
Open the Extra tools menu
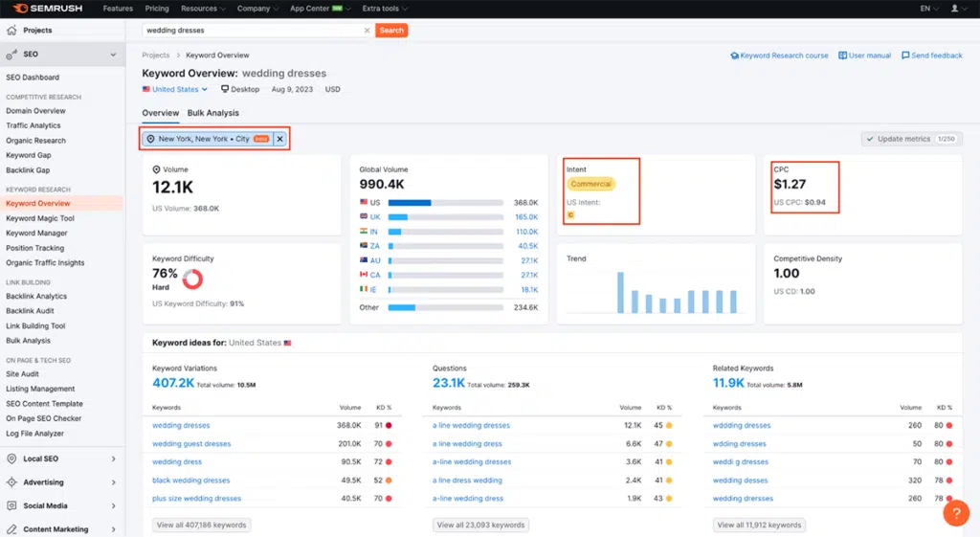(385, 8)
